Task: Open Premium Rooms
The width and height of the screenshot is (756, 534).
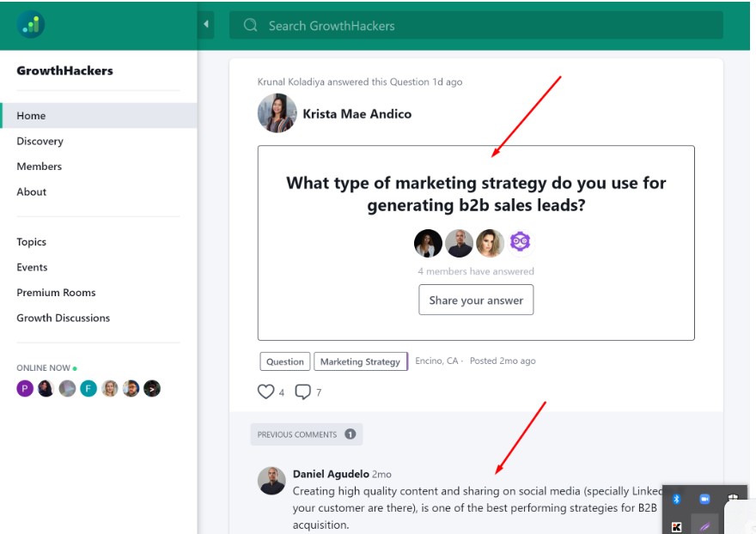Action: point(56,293)
